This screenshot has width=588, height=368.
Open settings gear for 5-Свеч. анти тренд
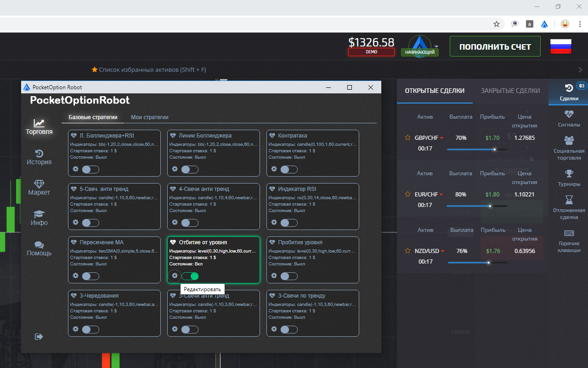[x=76, y=222]
